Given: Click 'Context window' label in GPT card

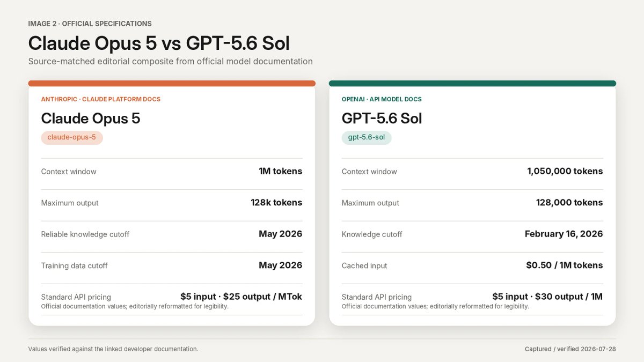Looking at the screenshot, I should 369,172.
